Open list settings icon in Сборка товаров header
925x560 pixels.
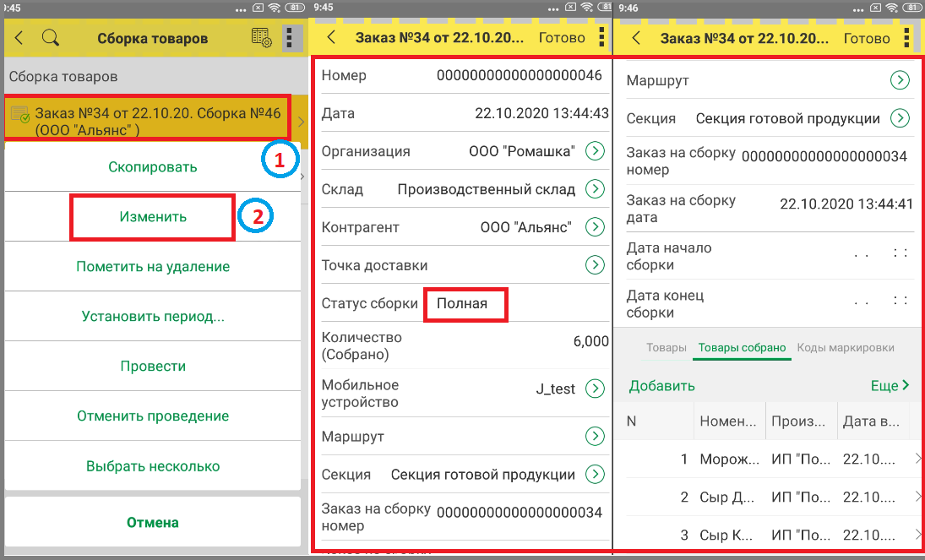(x=261, y=38)
